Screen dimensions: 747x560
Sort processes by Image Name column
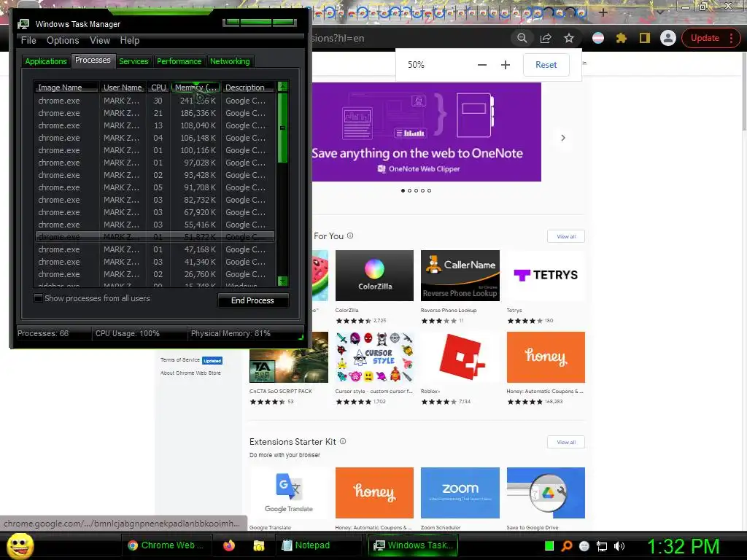point(66,87)
